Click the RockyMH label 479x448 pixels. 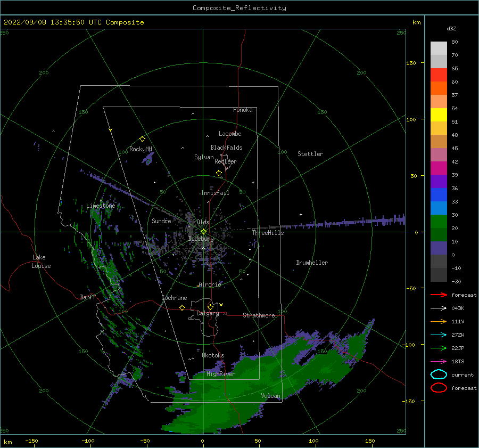tap(141, 149)
